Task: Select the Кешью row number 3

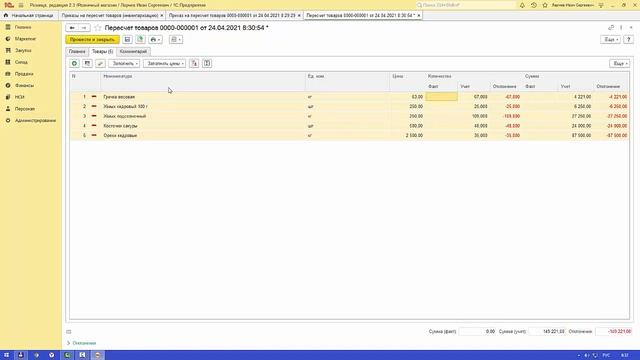Action: 349,116
